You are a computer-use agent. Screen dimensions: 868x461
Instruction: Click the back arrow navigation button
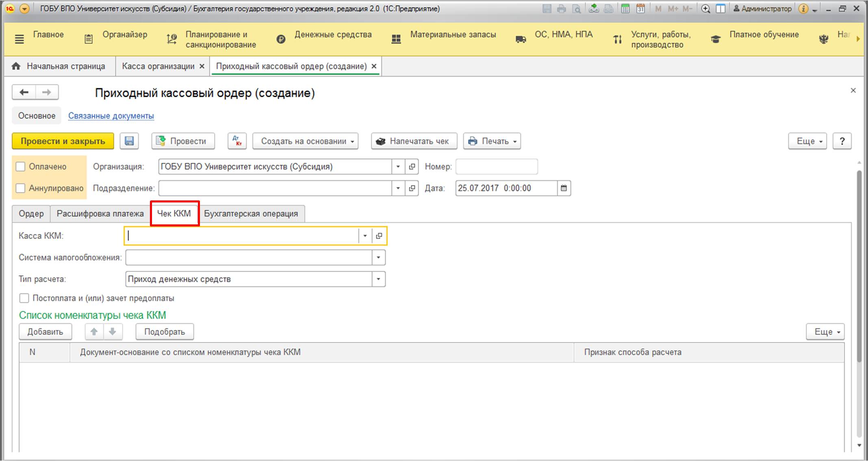(x=24, y=92)
